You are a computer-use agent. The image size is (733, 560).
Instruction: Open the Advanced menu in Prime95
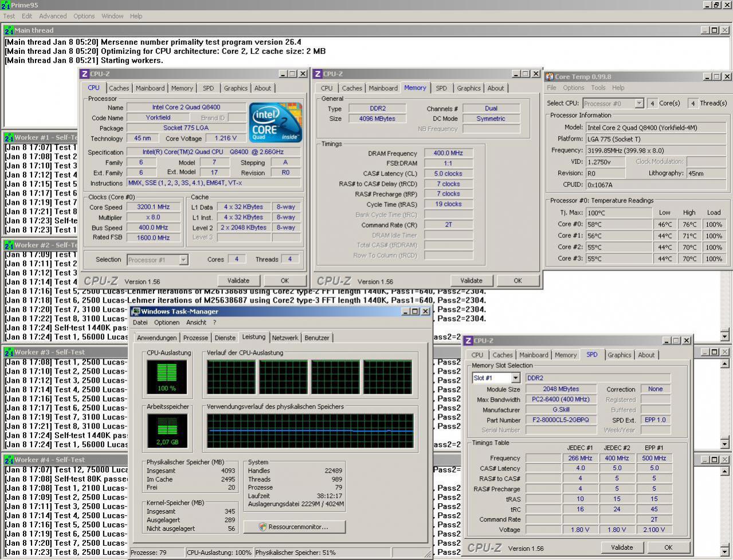(53, 16)
